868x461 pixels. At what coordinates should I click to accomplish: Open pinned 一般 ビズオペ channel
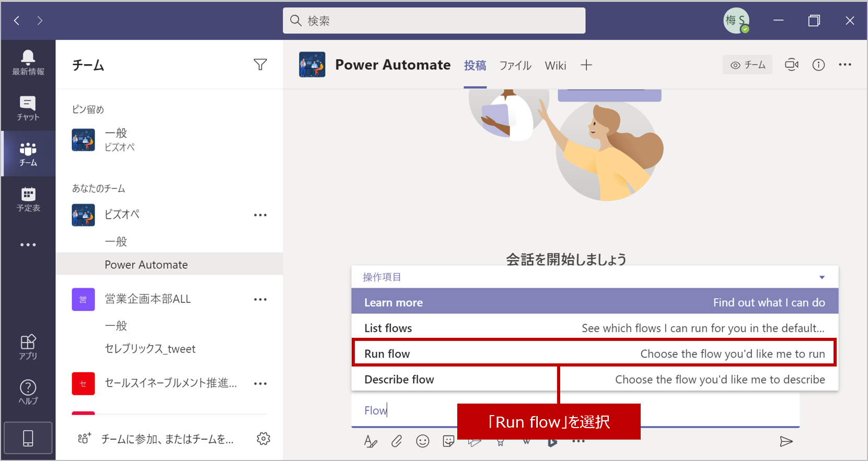point(169,140)
